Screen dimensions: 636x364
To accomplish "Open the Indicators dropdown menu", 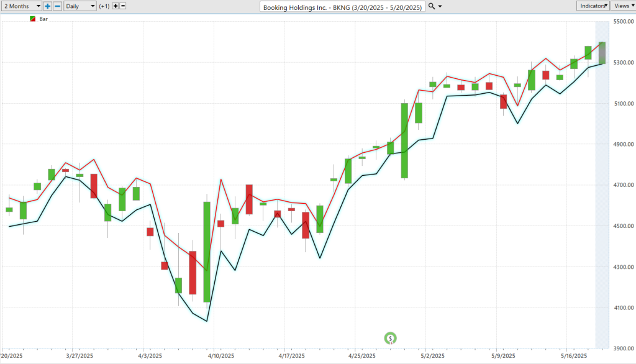I will 593,6.
